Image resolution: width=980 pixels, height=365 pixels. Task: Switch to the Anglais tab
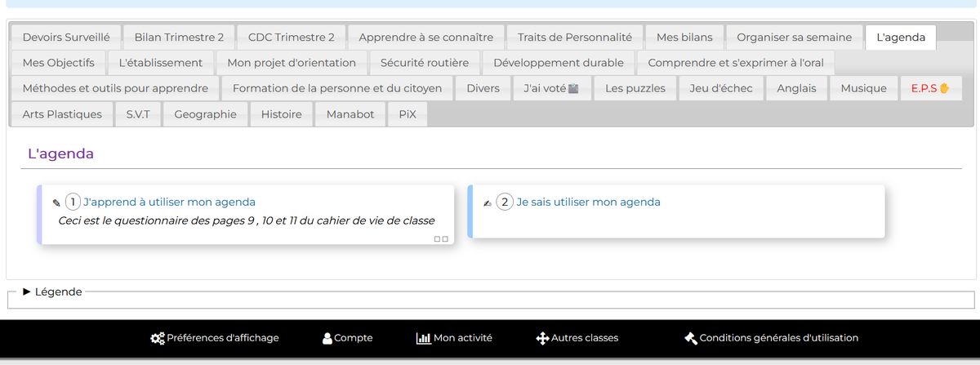click(x=796, y=88)
